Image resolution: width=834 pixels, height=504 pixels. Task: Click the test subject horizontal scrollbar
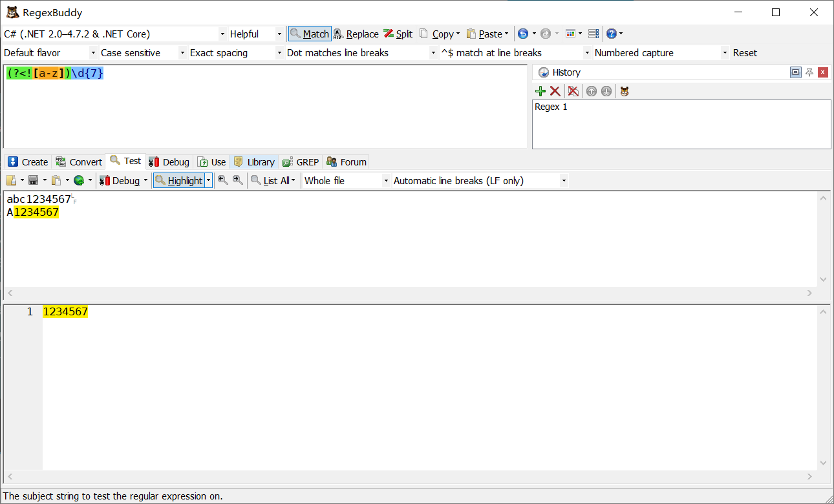click(410, 293)
